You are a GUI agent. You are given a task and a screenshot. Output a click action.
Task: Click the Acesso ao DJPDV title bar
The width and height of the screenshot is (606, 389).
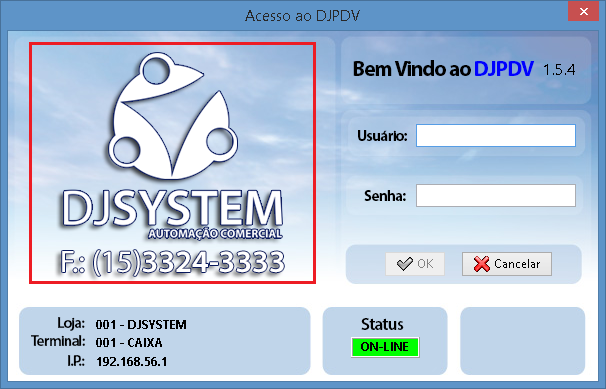[302, 15]
